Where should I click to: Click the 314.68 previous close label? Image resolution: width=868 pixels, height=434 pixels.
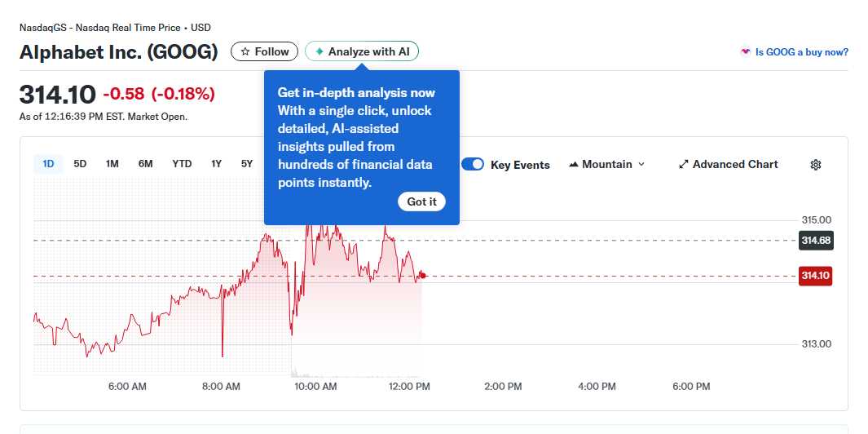[815, 241]
